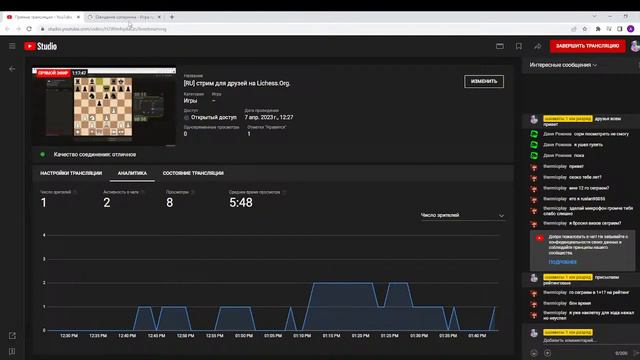Click the 12:40 PM label on chart axis
This screenshot has width=640, height=360.
click(127, 336)
